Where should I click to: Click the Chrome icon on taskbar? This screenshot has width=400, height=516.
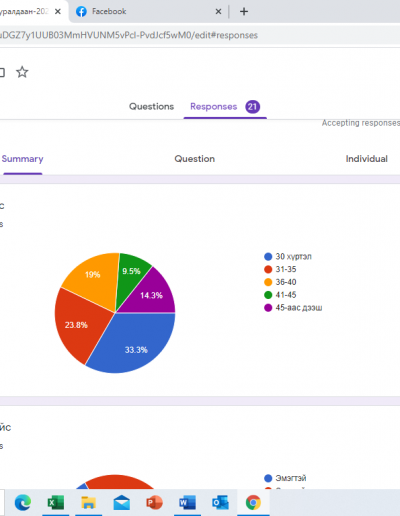pyautogui.click(x=253, y=502)
